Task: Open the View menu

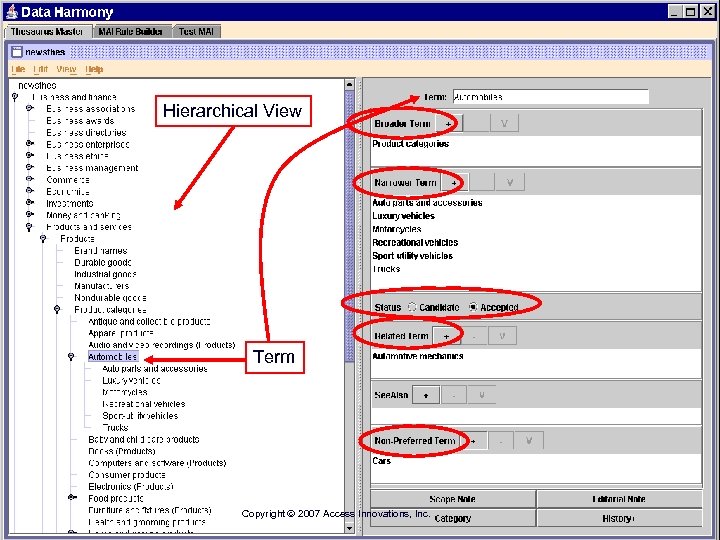Action: [66, 69]
